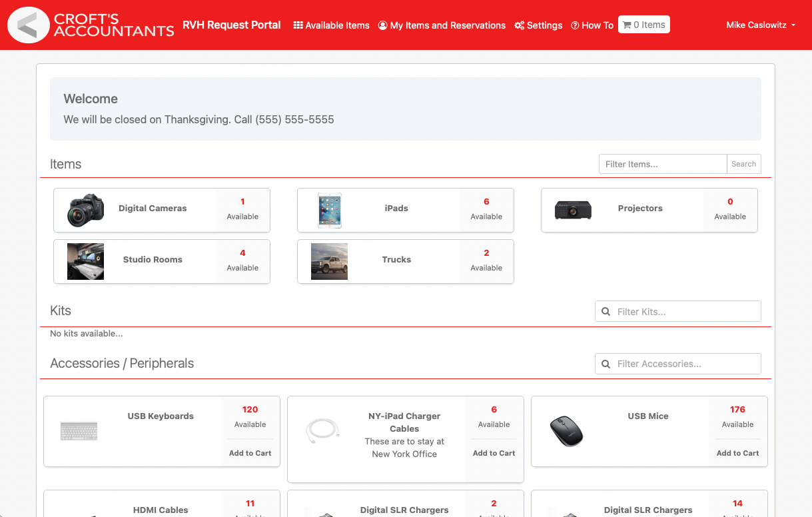Select the RVH Request Portal title

pos(232,25)
